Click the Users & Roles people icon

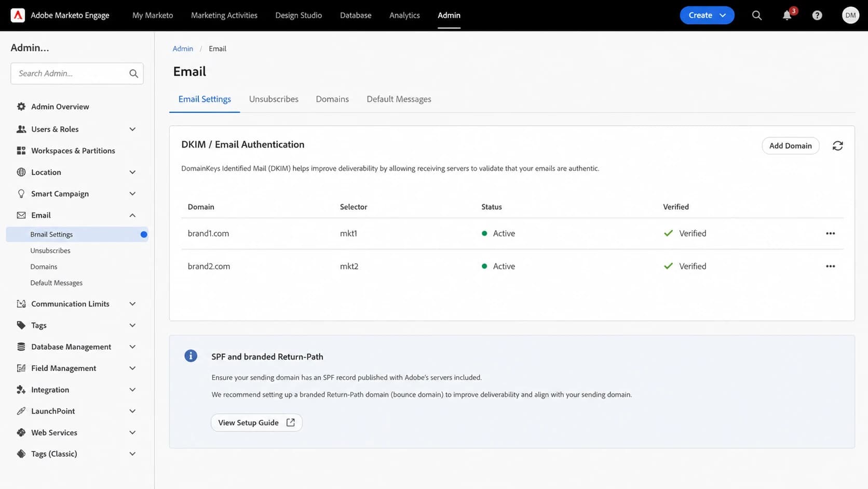(x=21, y=129)
